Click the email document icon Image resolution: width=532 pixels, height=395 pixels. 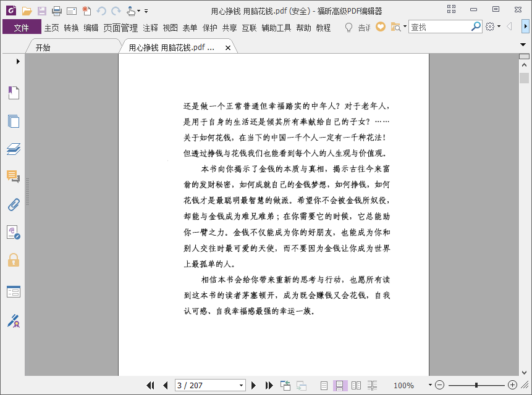point(71,11)
